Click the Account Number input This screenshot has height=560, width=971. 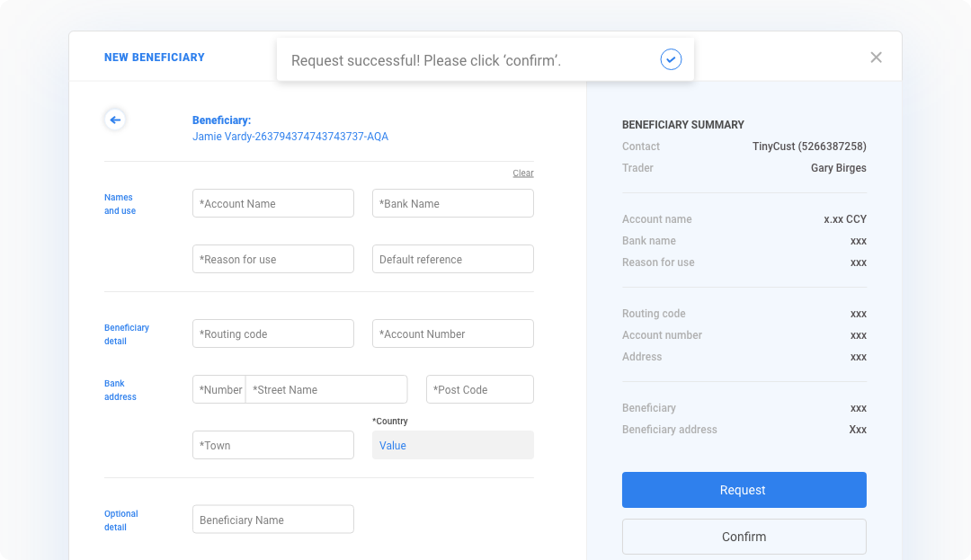pyautogui.click(x=452, y=333)
